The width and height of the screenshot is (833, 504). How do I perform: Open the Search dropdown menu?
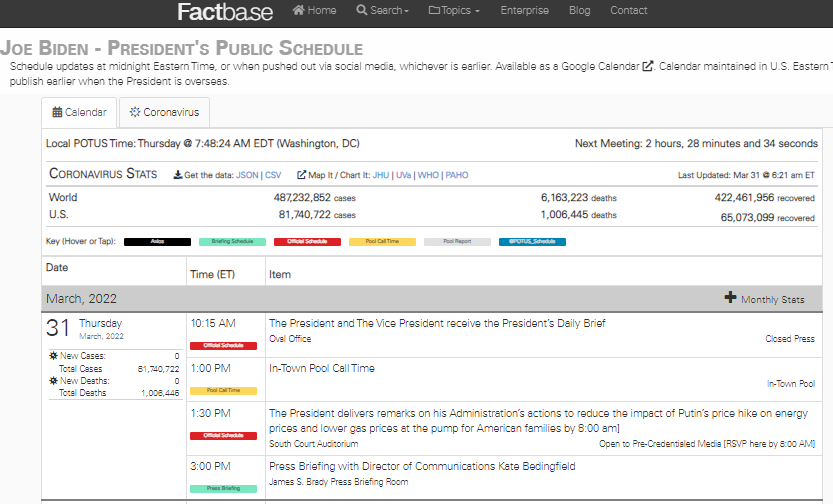382,10
